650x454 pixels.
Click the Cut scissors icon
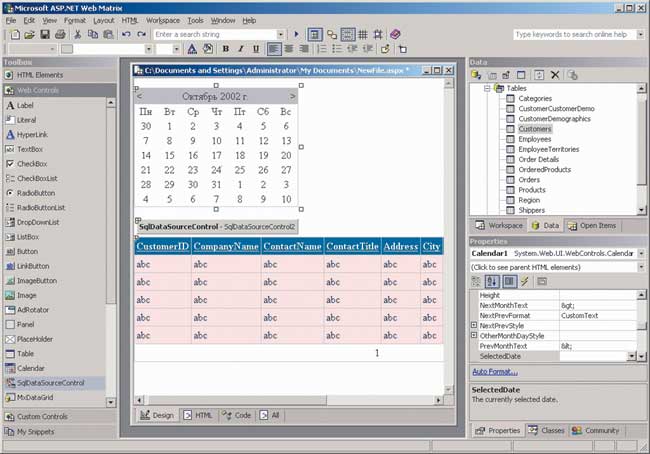78,34
